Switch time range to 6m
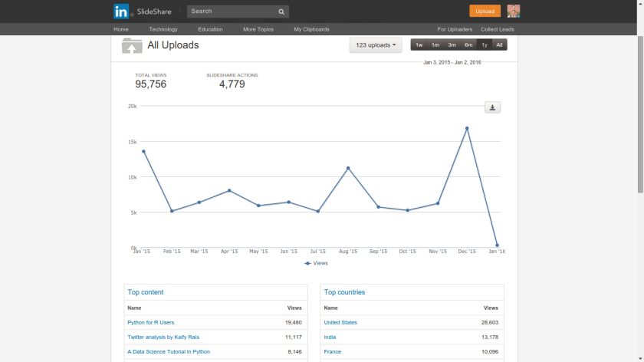Screen dimensions: 644x362 tap(468, 45)
